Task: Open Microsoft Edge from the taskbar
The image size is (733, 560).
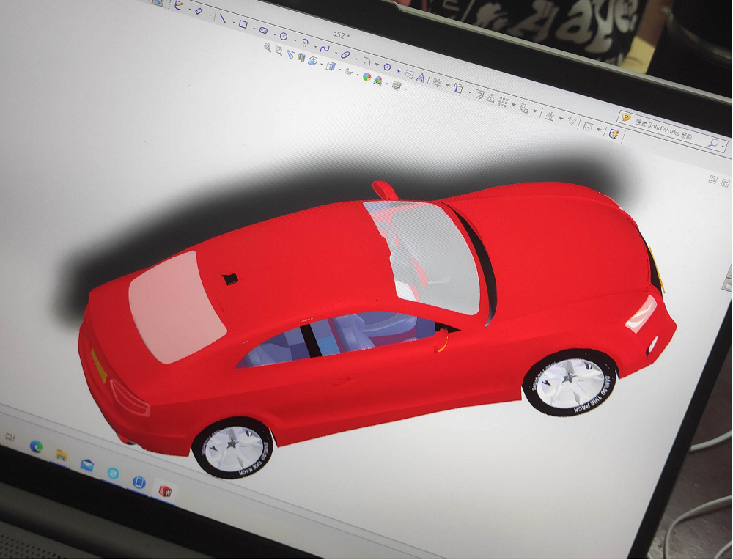Action: point(36,446)
